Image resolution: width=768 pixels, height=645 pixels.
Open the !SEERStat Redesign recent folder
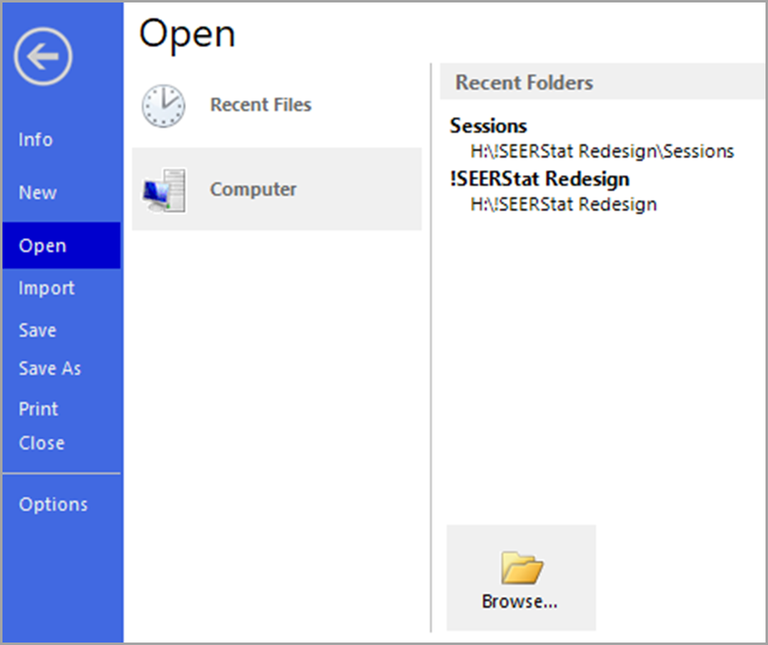540,180
